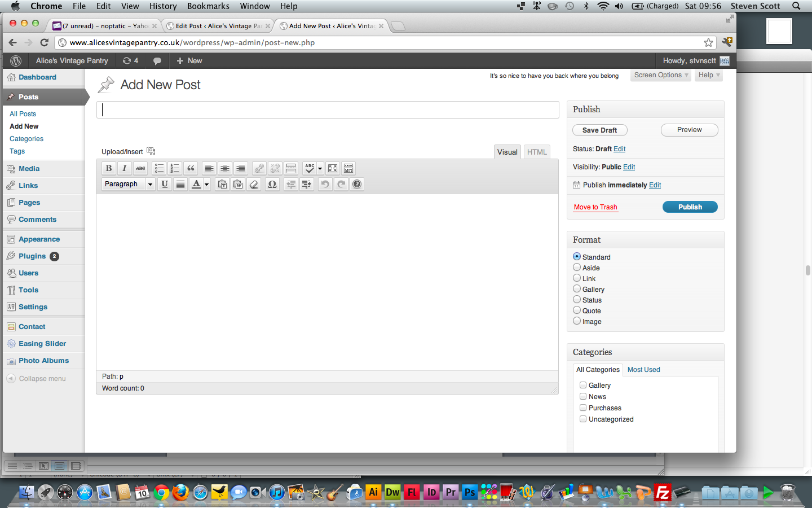Enter fullscreen writing mode
The image size is (812, 508).
tap(333, 168)
